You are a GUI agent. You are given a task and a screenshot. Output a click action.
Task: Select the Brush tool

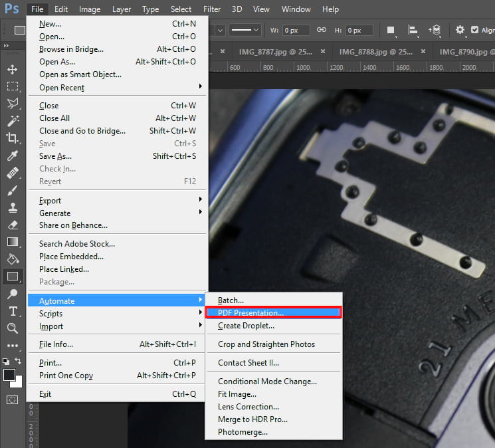[x=12, y=190]
